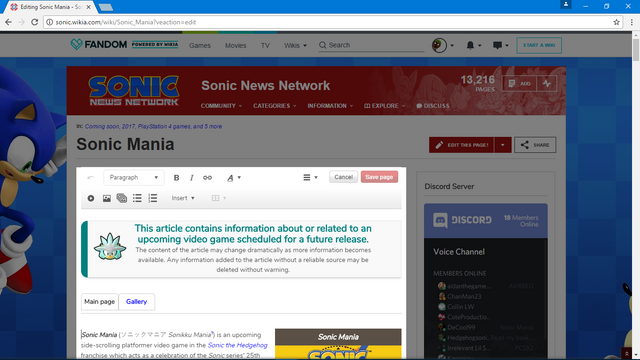The height and width of the screenshot is (360, 640).
Task: Open a new browser tab
Action: point(106,7)
